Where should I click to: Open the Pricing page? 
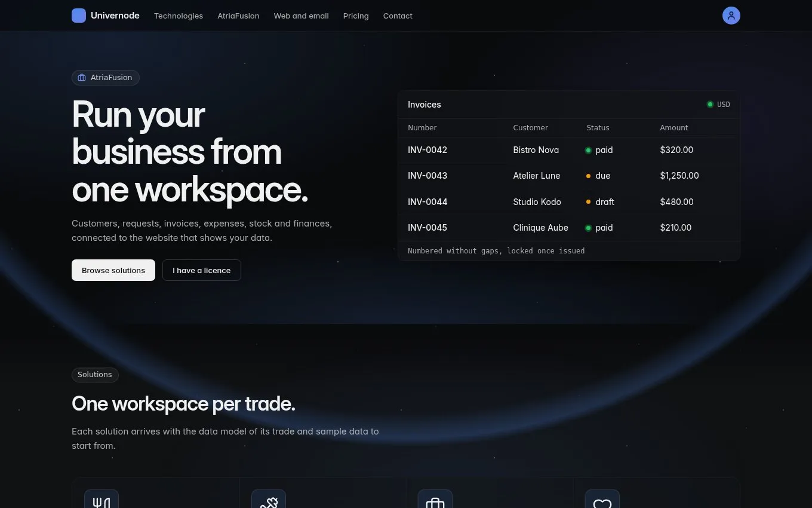(x=356, y=16)
